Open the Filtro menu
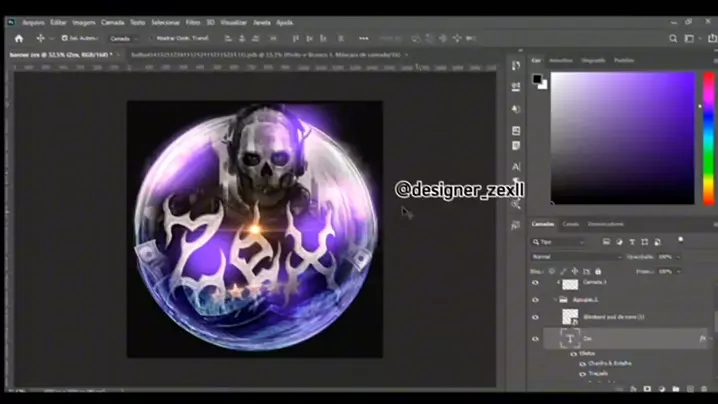718x404 pixels. point(193,21)
